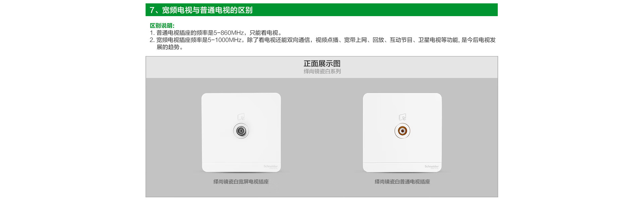
Task: Click the Schneider logo on the right socket
Action: 432,167
